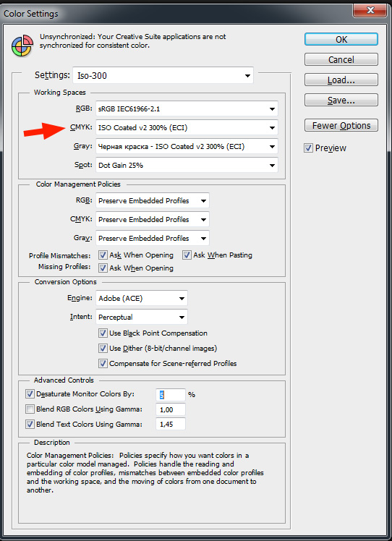Open Spot Dot Gain 25% dropdown
Viewport: 392px width, 541px height.
tap(187, 166)
